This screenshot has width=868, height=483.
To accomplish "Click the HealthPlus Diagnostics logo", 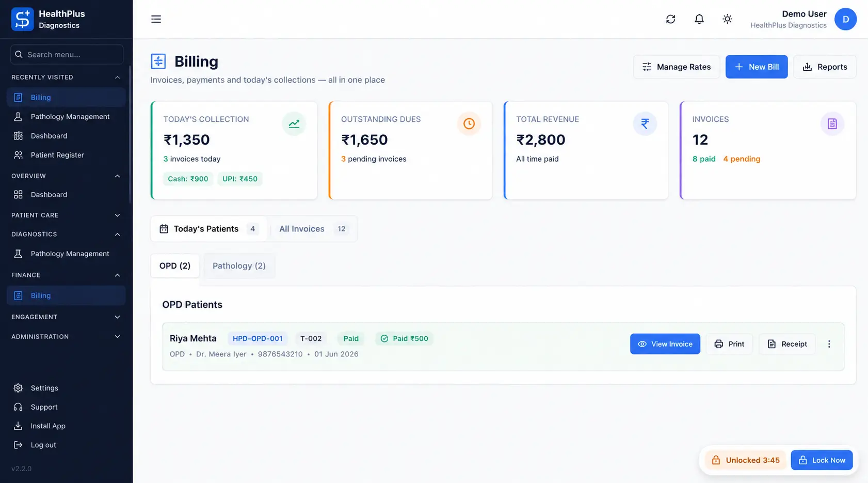I will 22,19.
